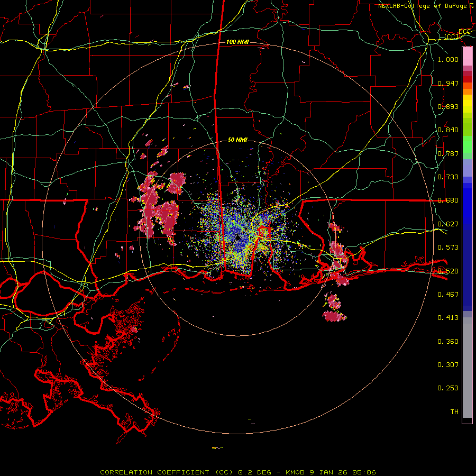
Task: Click the 0.573 scale value
Action: pos(448,248)
